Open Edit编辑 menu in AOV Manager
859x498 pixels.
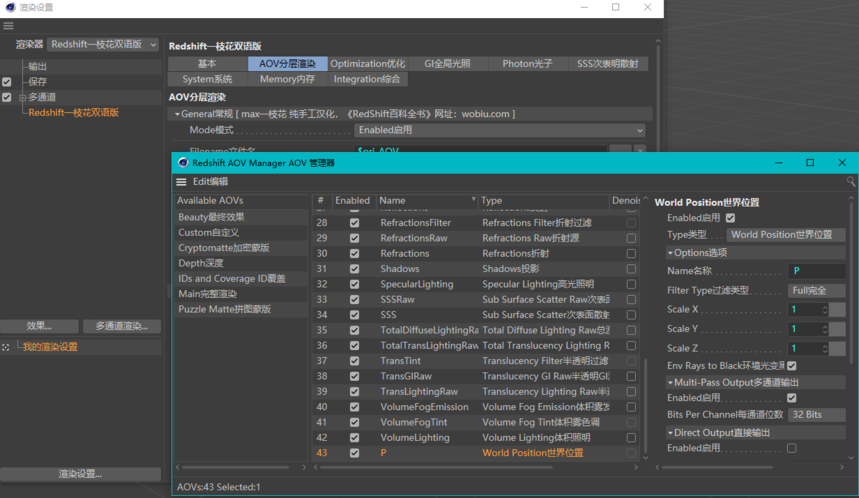(x=210, y=182)
